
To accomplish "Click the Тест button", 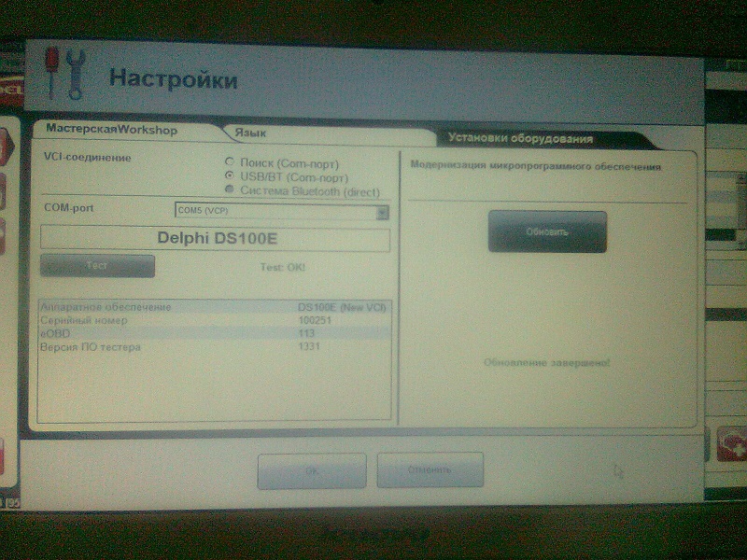I will tap(97, 266).
